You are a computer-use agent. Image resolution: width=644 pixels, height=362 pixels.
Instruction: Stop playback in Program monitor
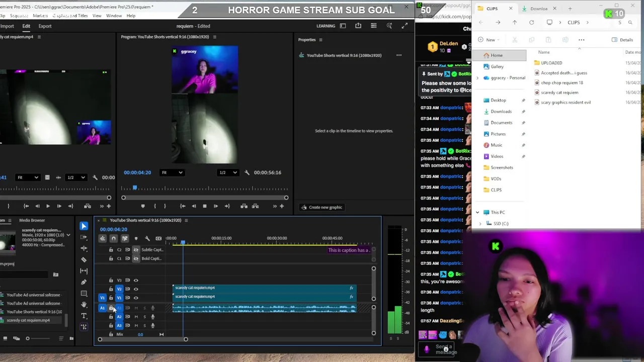(x=204, y=206)
